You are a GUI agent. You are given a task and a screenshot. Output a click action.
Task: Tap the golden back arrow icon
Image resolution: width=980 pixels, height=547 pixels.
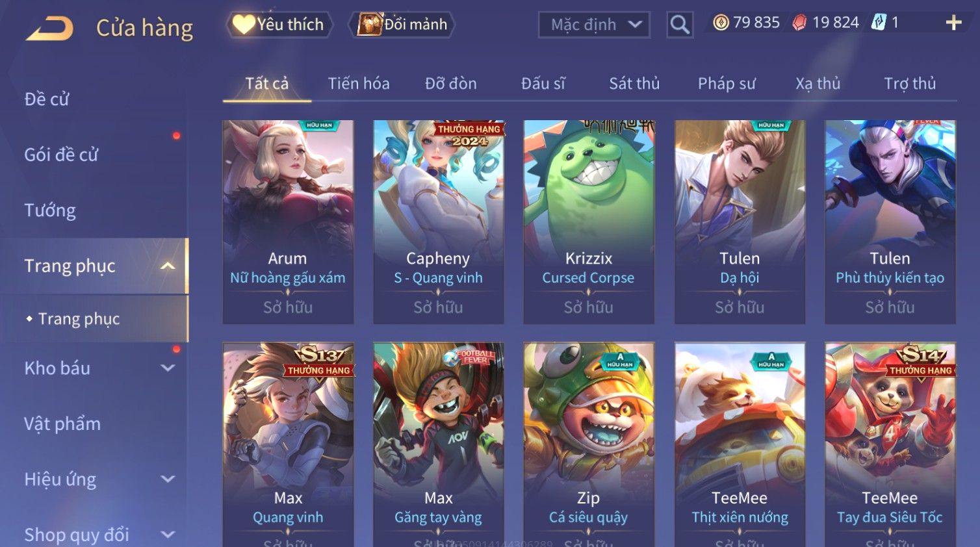tap(49, 29)
